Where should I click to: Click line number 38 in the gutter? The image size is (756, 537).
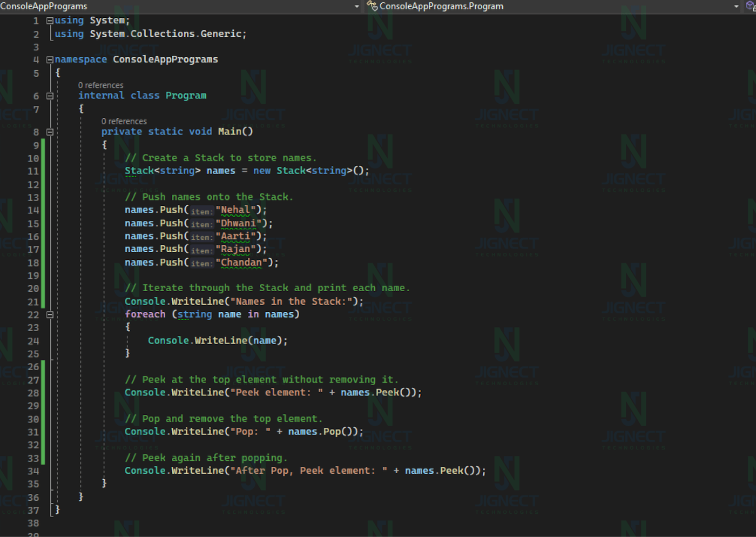point(33,523)
